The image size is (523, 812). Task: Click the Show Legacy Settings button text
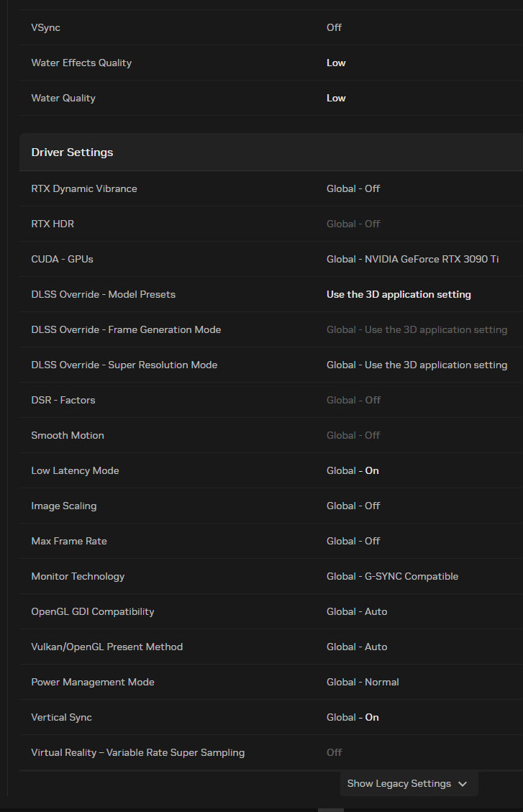pos(399,783)
